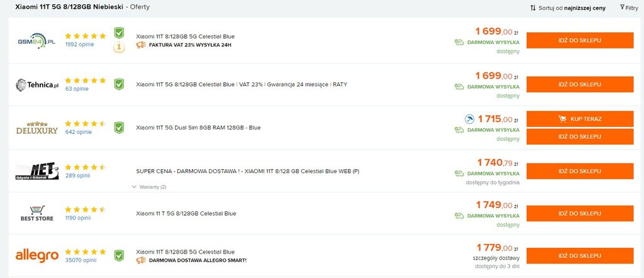Open Xiaomi 11T 5G Dual Sim 8GB RAM offer
Image resolution: width=644 pixels, height=278 pixels.
pyautogui.click(x=198, y=128)
